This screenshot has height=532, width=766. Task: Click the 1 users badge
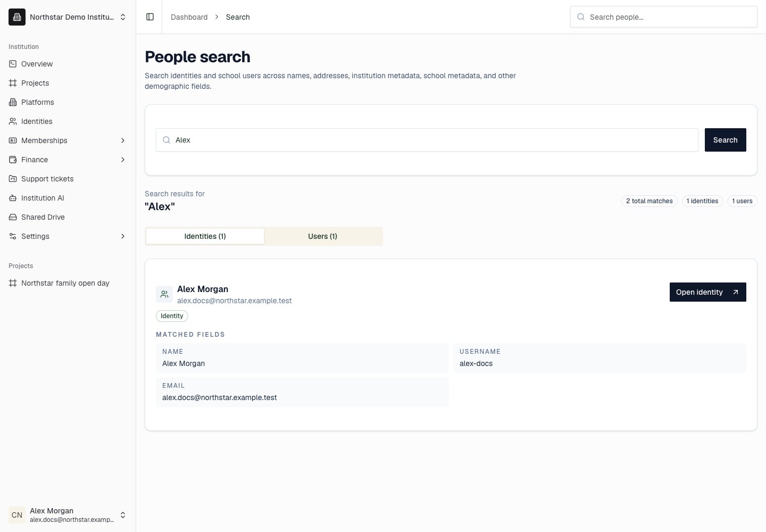[742, 201]
